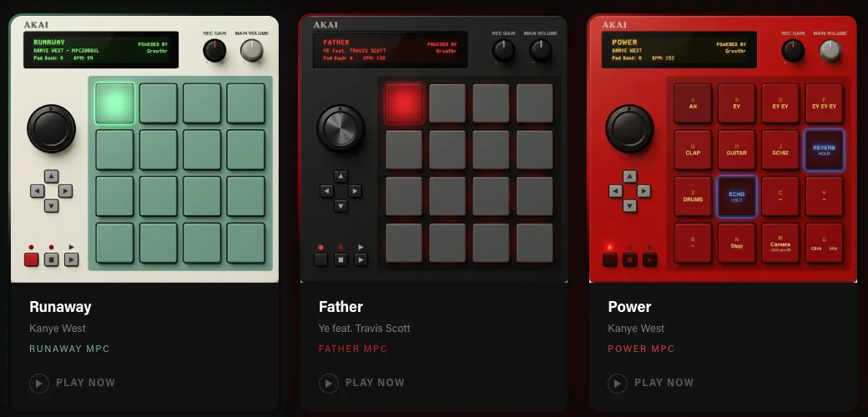The image size is (868, 417).
Task: Click PLAY NOW text for Runaway
Action: pyautogui.click(x=86, y=383)
